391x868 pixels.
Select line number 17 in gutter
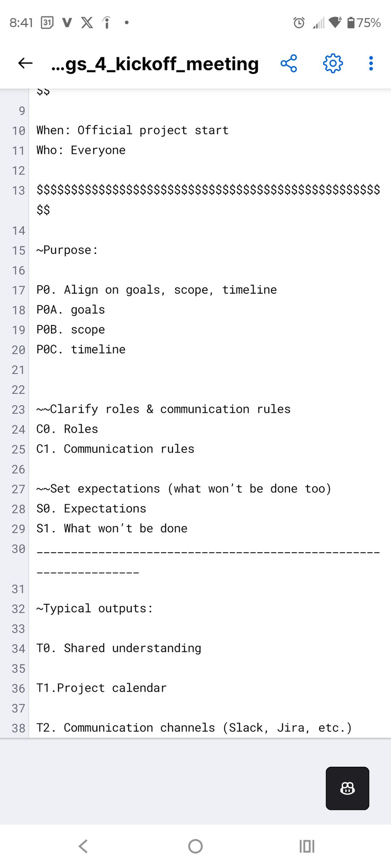18,290
